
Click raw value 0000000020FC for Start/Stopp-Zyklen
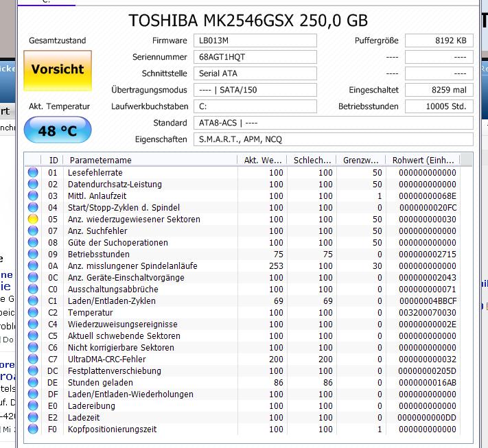coord(428,207)
